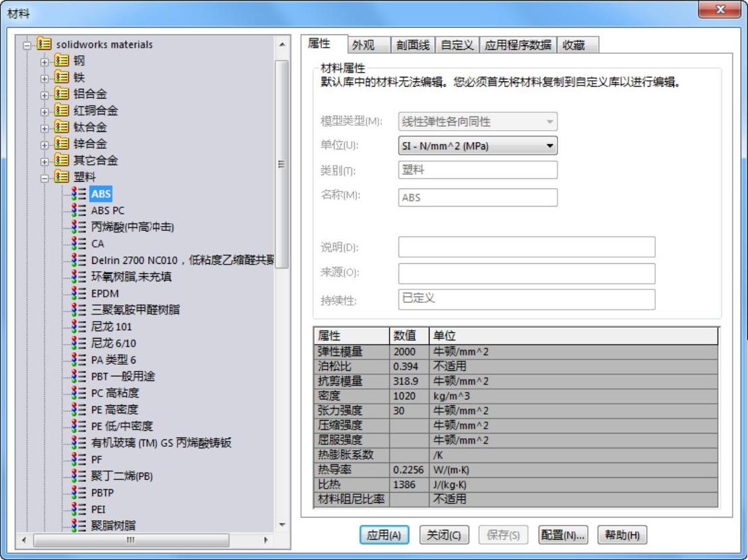Expand the 铝合金 category
This screenshot has width=748, height=560.
(x=44, y=96)
